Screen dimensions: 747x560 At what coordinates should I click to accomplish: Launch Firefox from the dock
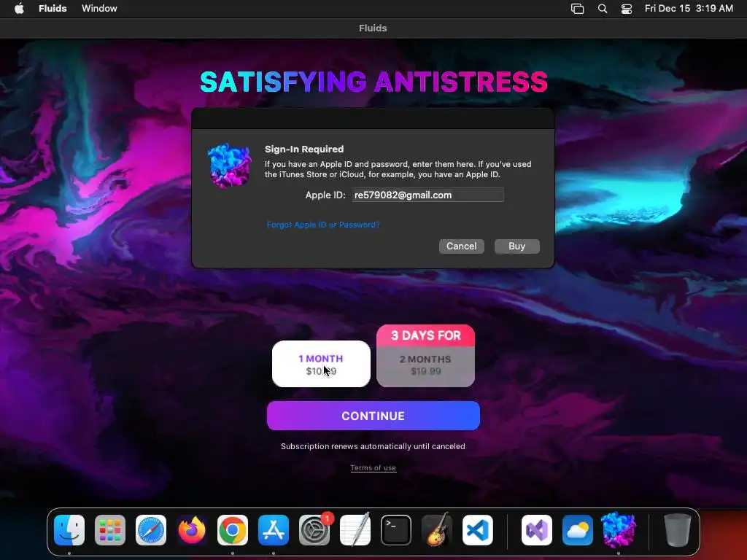click(x=192, y=530)
